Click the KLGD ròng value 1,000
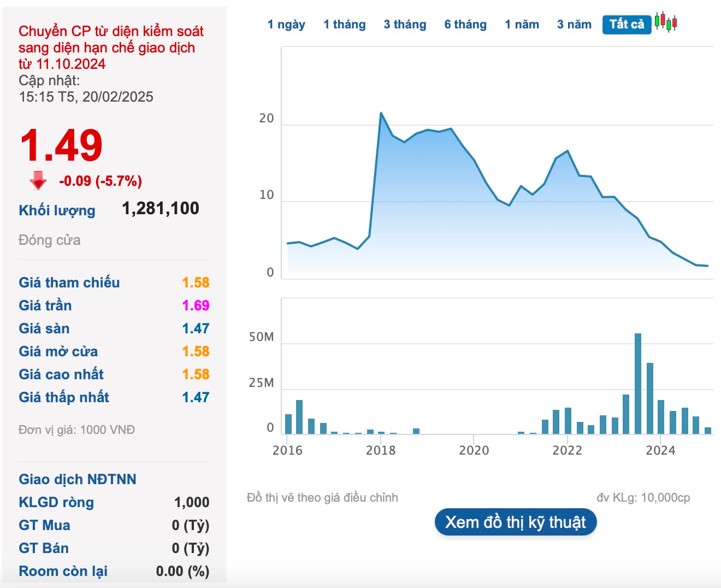 [x=192, y=502]
